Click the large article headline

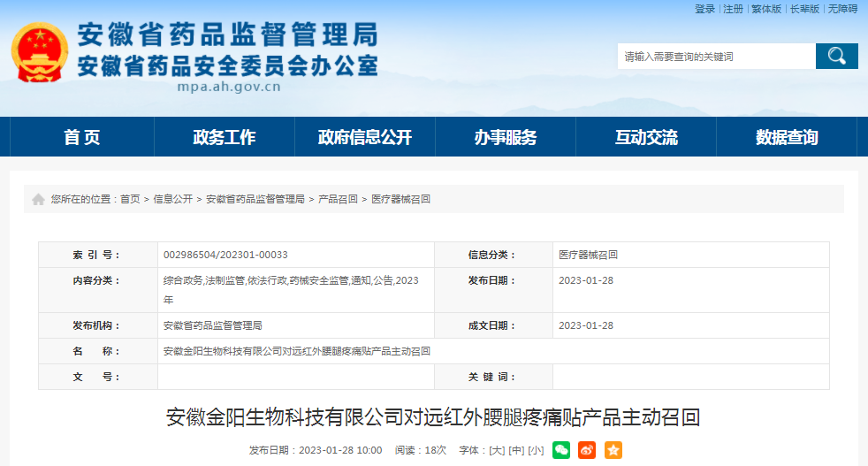click(433, 416)
